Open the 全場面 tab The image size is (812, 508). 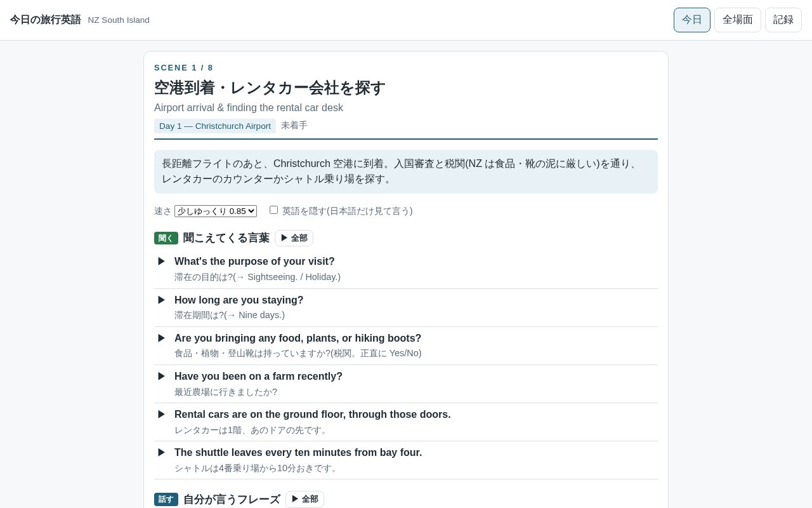click(738, 20)
